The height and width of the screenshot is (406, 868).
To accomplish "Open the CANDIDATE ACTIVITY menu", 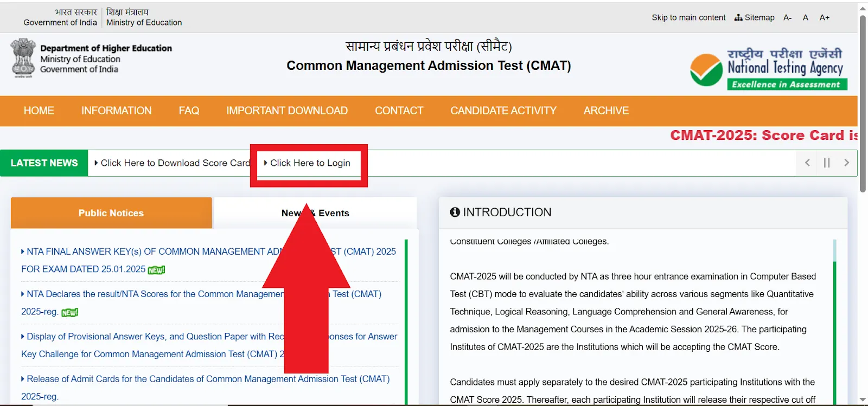I will coord(503,111).
